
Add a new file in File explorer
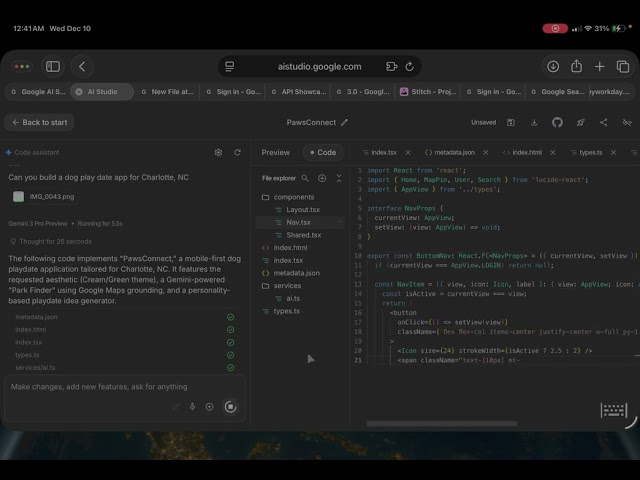[322, 178]
